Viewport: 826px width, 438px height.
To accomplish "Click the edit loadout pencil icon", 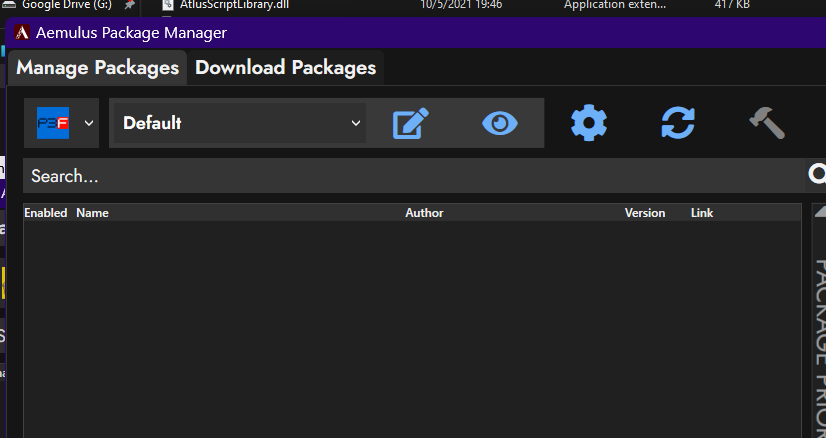I will [x=411, y=123].
